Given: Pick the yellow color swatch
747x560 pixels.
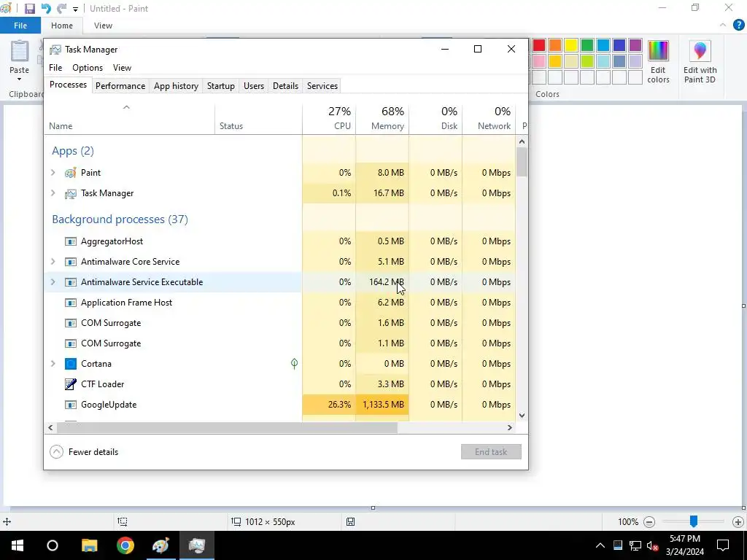Looking at the screenshot, I should pos(571,45).
